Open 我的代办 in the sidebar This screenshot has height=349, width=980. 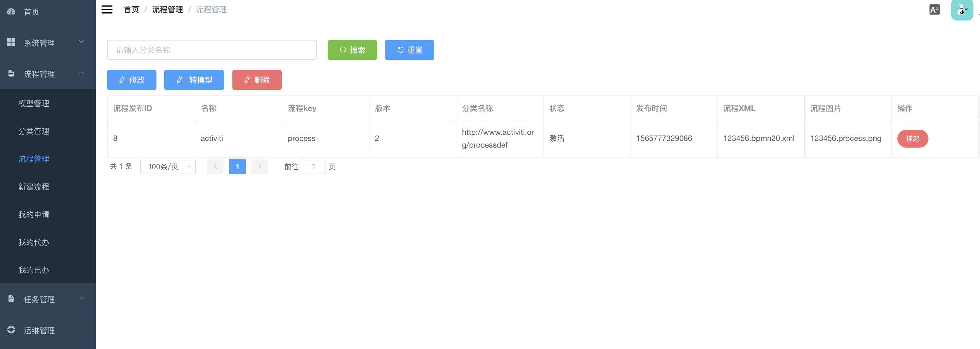click(48, 242)
